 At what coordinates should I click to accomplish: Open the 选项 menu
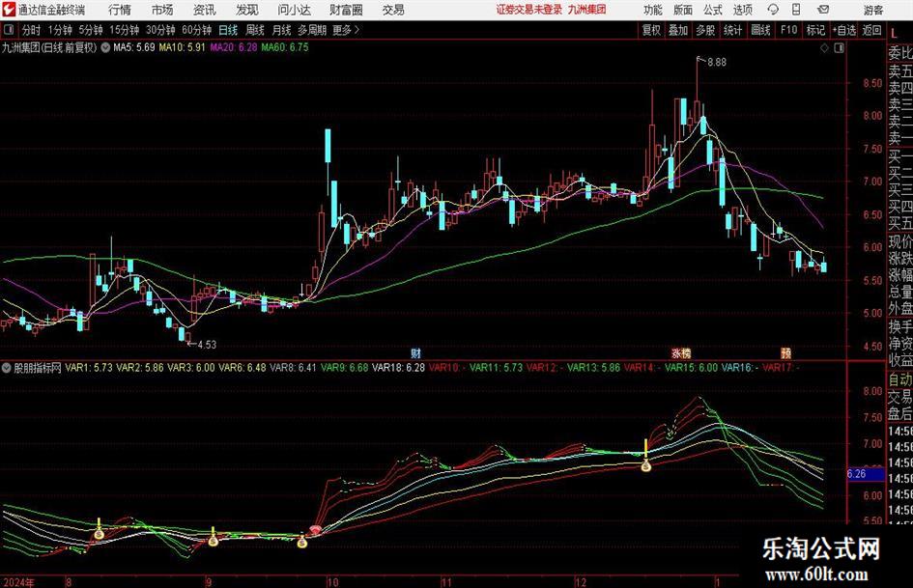pos(742,10)
